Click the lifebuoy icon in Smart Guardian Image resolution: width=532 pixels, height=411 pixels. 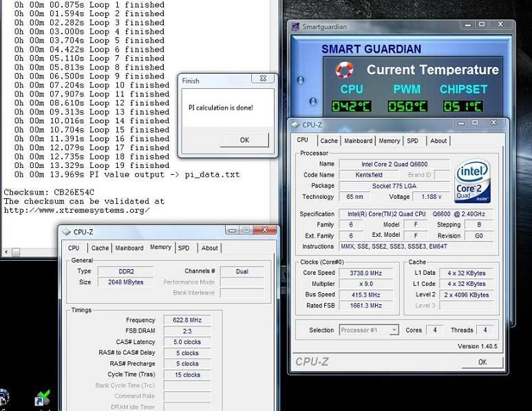(344, 70)
